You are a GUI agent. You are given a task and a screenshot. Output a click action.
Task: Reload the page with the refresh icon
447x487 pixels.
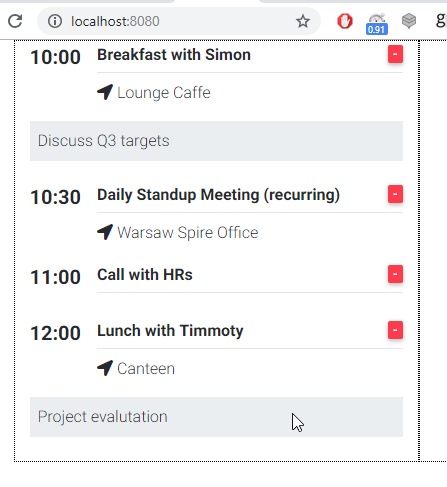click(15, 21)
